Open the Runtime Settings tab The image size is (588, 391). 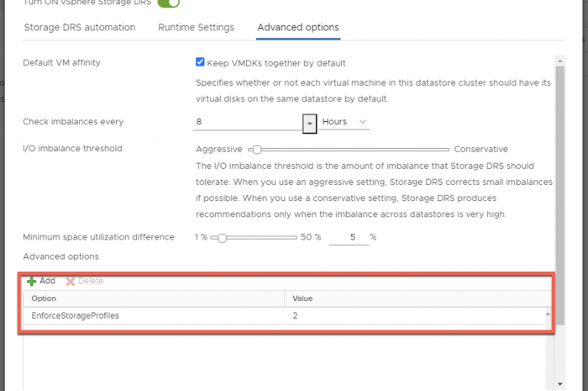coord(196,28)
